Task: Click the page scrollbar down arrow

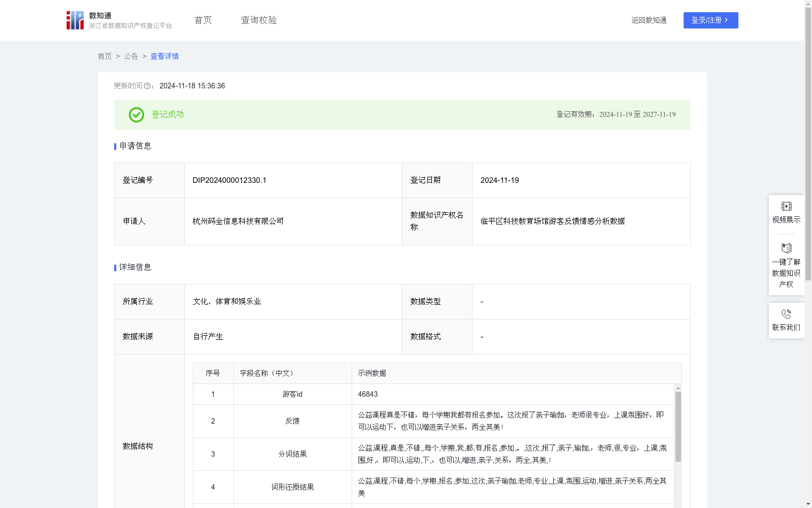Action: tap(808, 504)
